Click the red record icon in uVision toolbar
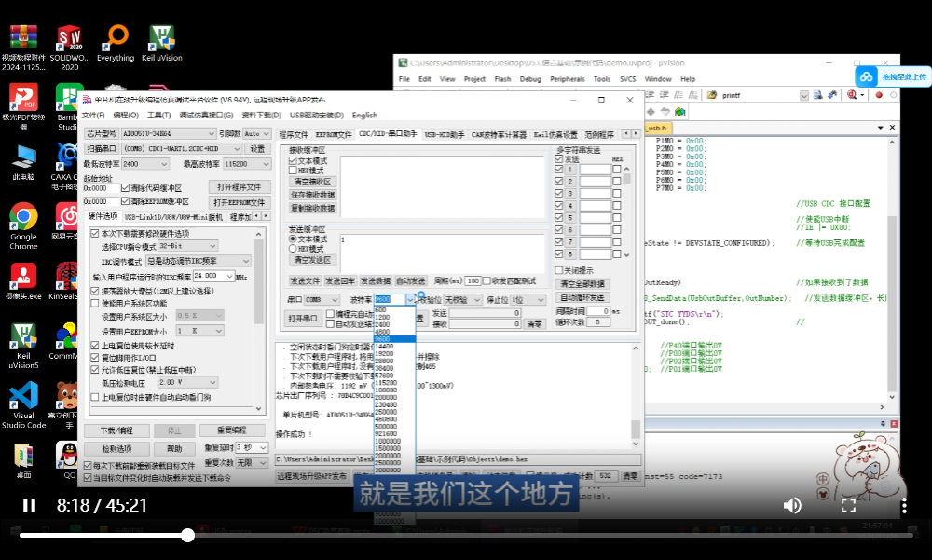The height and width of the screenshot is (560, 932). coord(879,95)
